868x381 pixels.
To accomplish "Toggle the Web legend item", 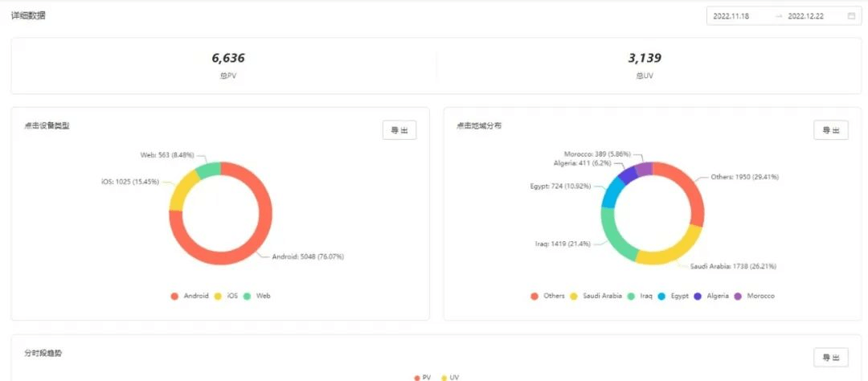I will tap(257, 296).
